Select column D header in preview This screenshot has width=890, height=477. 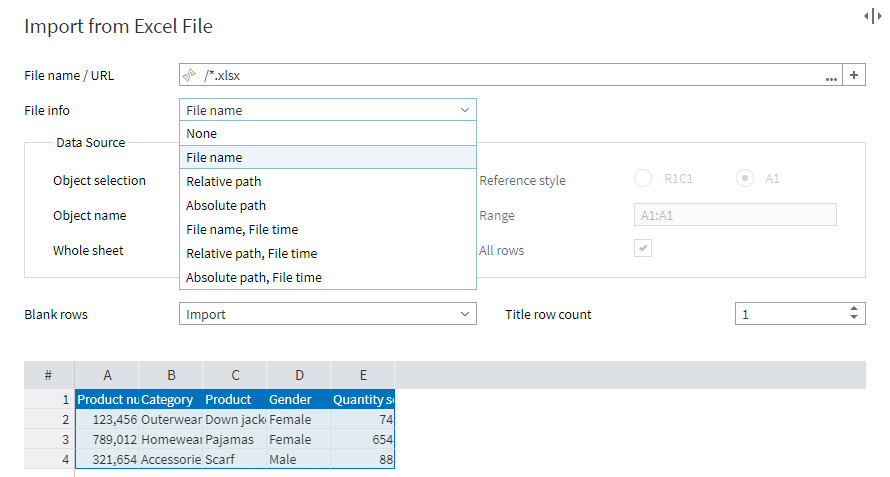pyautogui.click(x=299, y=375)
